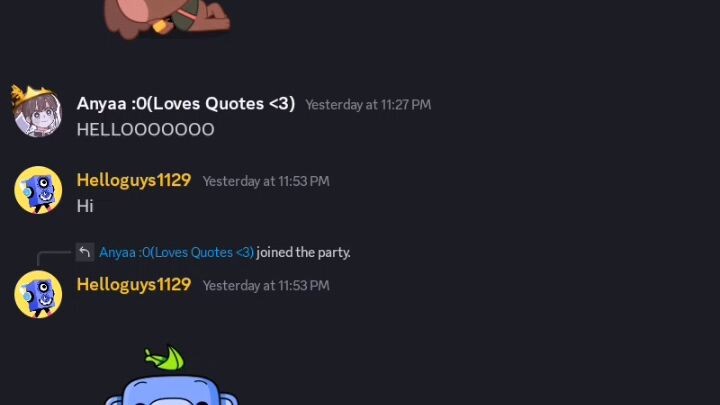Click the username Anyaa :0(Loves Quotes <3) in the message header
Screen dimensions: 720x405
point(186,104)
